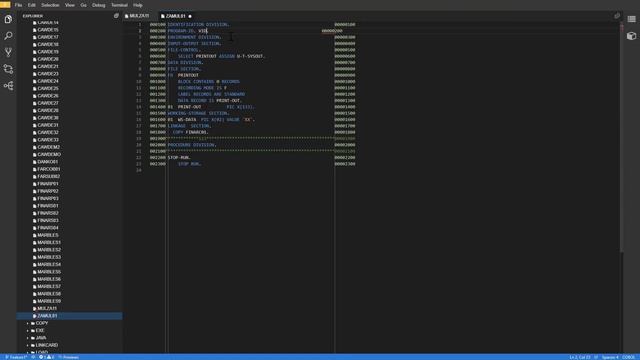Click the Previewer status bar entry

click(69, 357)
